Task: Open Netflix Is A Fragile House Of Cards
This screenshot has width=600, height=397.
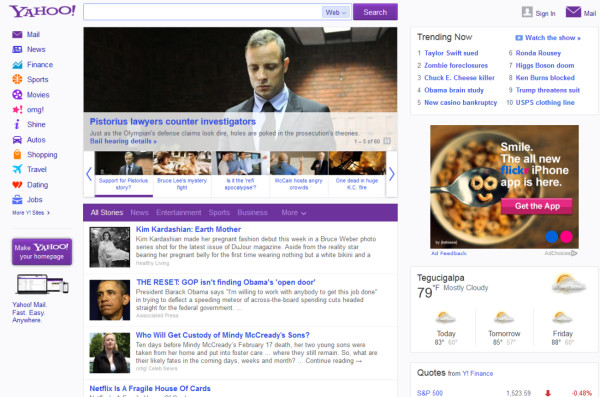Action: click(x=150, y=389)
